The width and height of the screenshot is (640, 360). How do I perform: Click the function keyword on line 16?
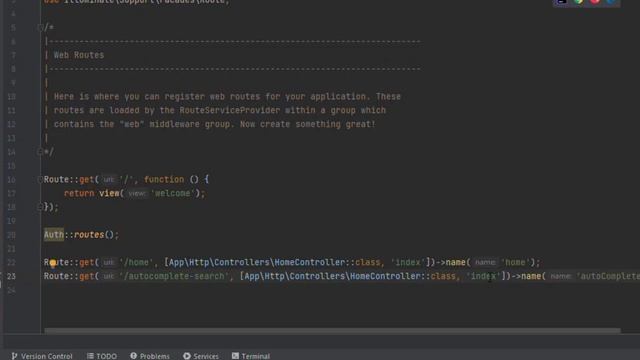pyautogui.click(x=164, y=179)
